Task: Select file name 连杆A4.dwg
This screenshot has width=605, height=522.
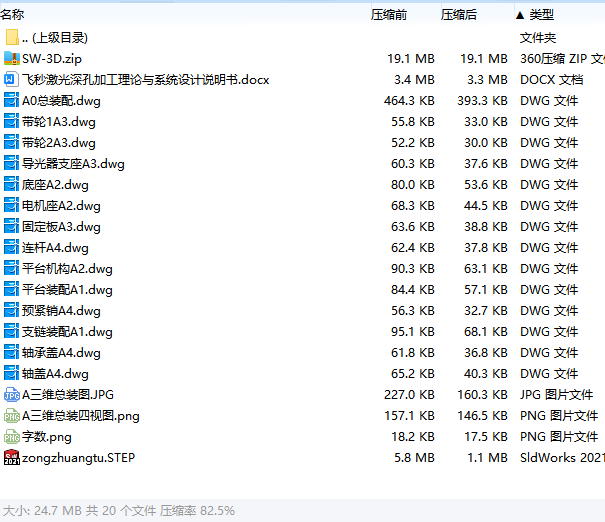Action: point(55,248)
